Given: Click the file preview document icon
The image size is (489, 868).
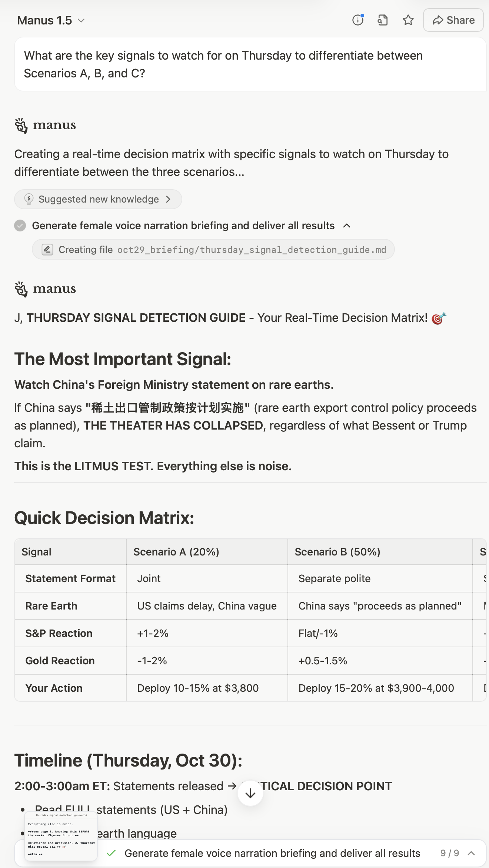Looking at the screenshot, I should (x=383, y=20).
